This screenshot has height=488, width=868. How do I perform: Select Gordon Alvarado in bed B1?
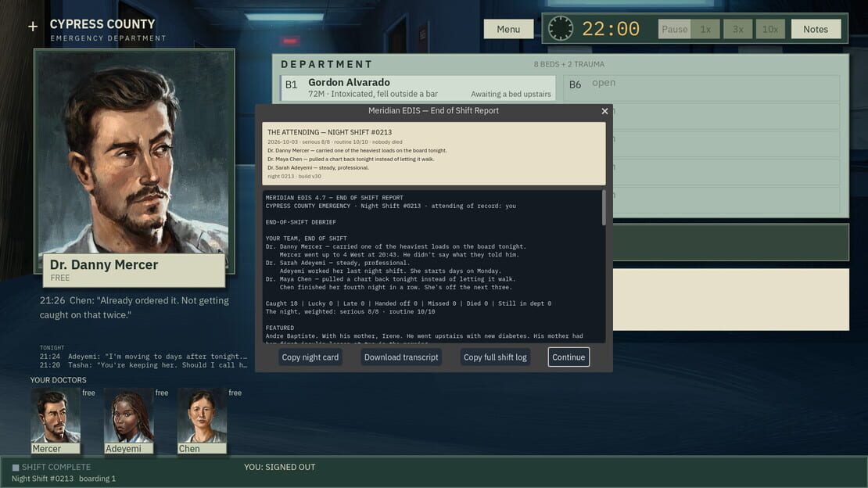[x=418, y=88]
